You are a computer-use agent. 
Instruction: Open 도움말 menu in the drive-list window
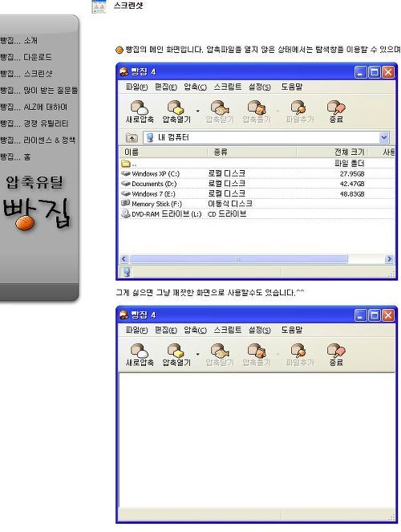[x=291, y=87]
